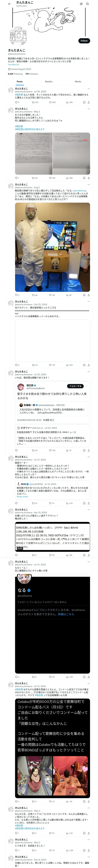Reply to the Oct 22, 2024 post

coord(17,365)
